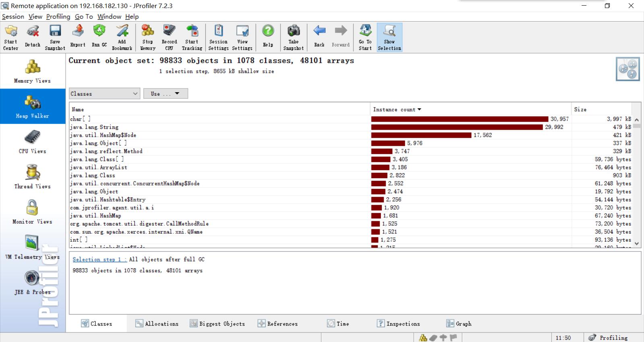Switch to the Allocations tab
644x342 pixels.
(x=157, y=323)
